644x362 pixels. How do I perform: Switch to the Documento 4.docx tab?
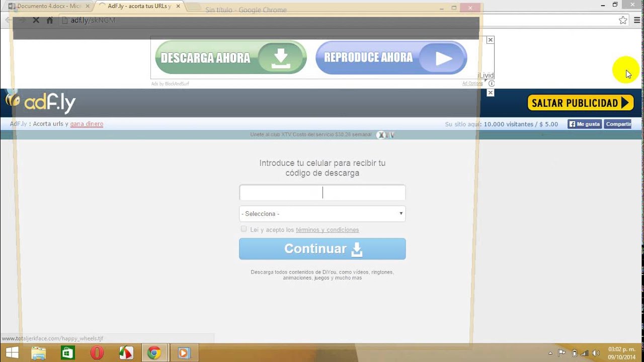pos(49,6)
